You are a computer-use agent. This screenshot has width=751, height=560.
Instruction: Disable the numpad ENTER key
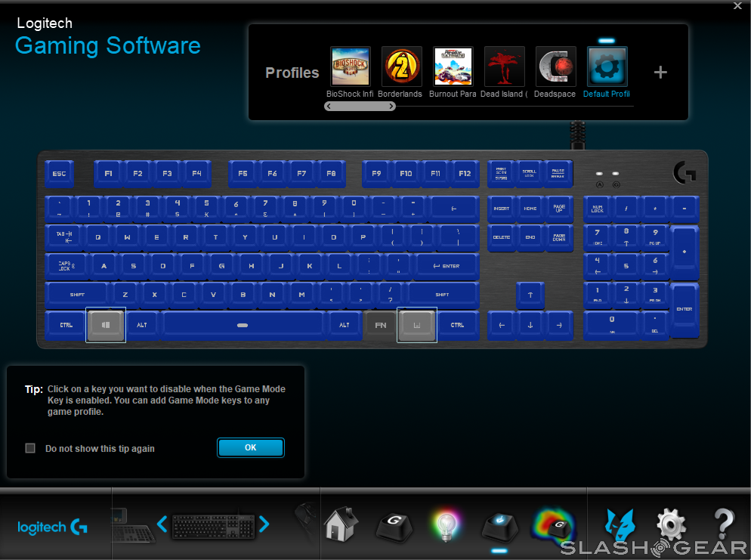tap(685, 309)
